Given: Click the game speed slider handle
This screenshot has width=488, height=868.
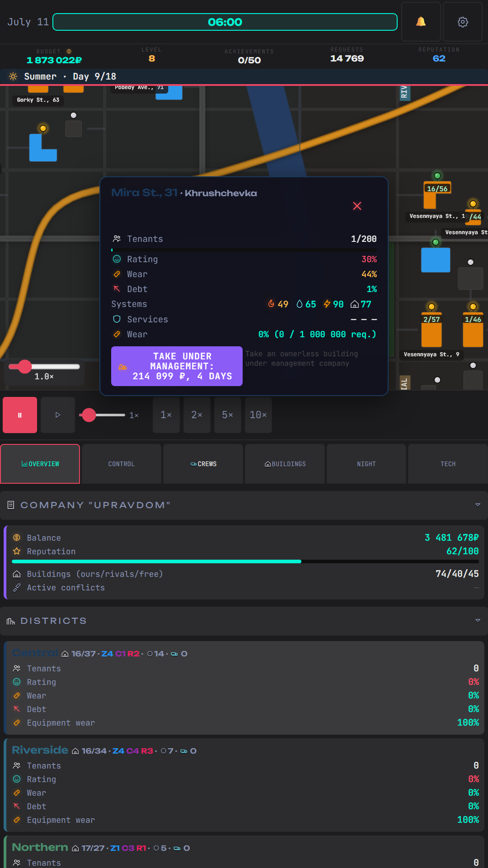Looking at the screenshot, I should [89, 415].
